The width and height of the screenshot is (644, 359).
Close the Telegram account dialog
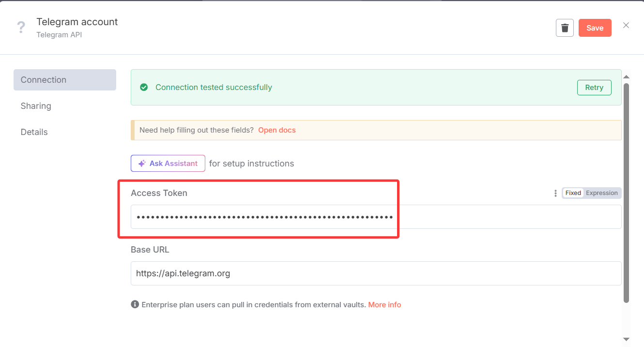coord(626,25)
